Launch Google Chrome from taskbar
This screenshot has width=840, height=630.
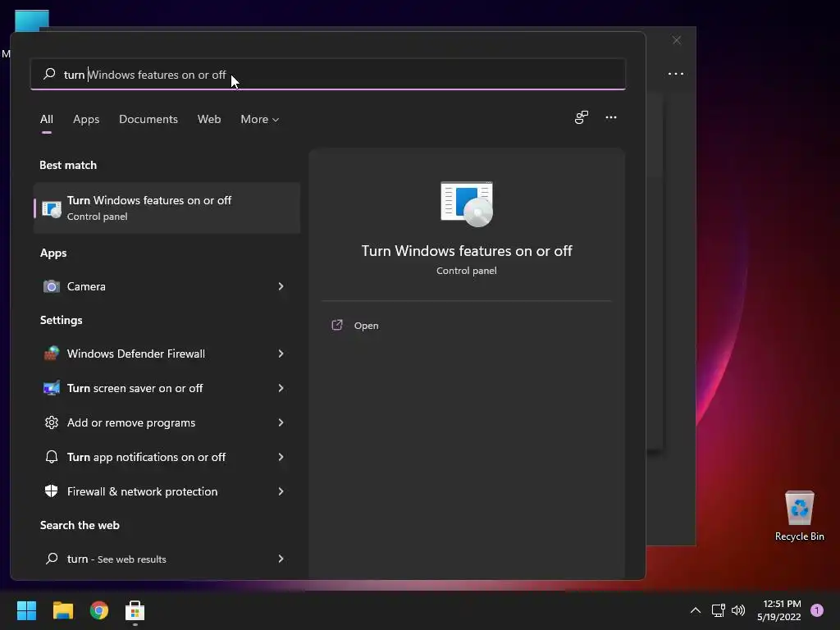[99, 610]
